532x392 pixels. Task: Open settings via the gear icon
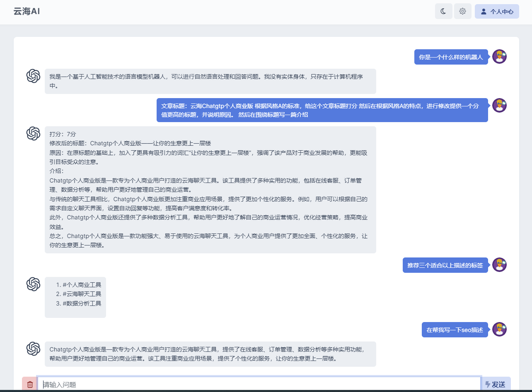coord(463,11)
